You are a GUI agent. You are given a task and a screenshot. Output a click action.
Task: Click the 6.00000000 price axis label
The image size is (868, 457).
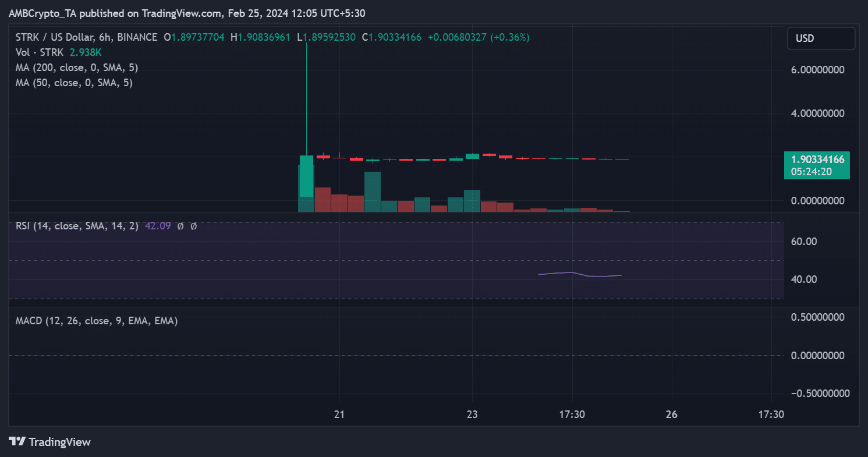[818, 69]
